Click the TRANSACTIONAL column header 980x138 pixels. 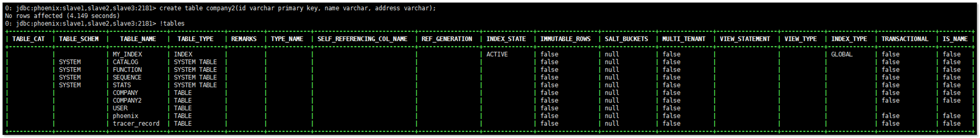[x=905, y=39]
